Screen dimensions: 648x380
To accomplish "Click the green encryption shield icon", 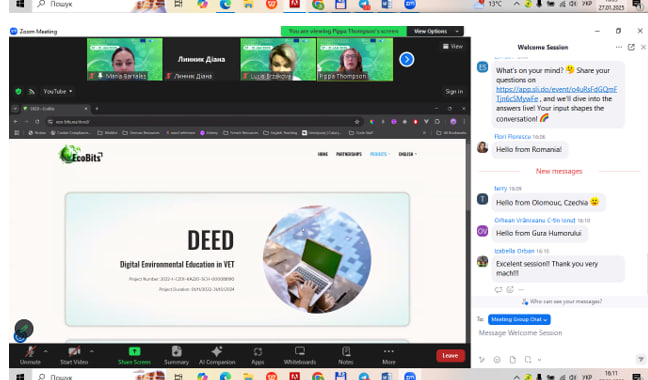I will click(18, 92).
